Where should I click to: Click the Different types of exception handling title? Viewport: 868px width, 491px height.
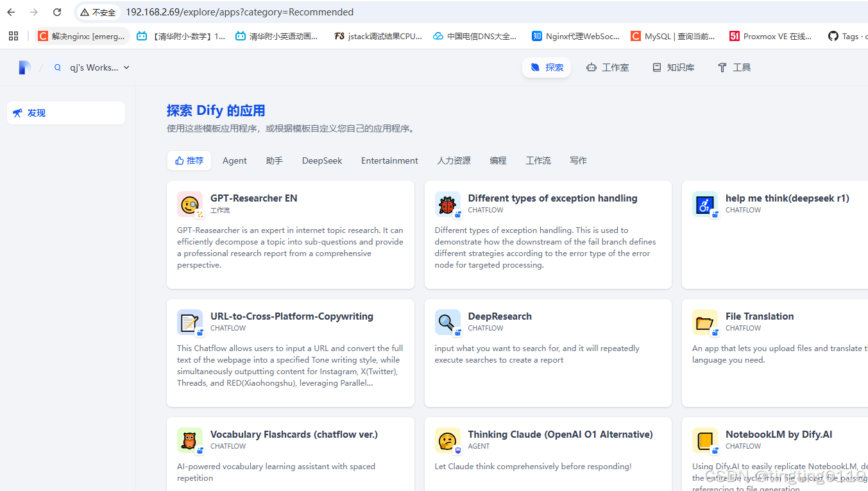pyautogui.click(x=552, y=198)
